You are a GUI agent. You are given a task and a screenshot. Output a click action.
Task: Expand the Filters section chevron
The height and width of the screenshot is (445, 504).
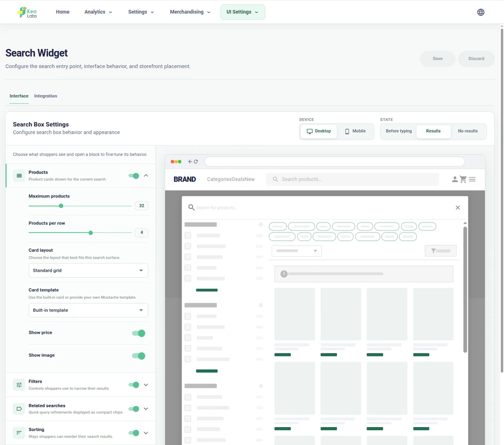(x=146, y=385)
